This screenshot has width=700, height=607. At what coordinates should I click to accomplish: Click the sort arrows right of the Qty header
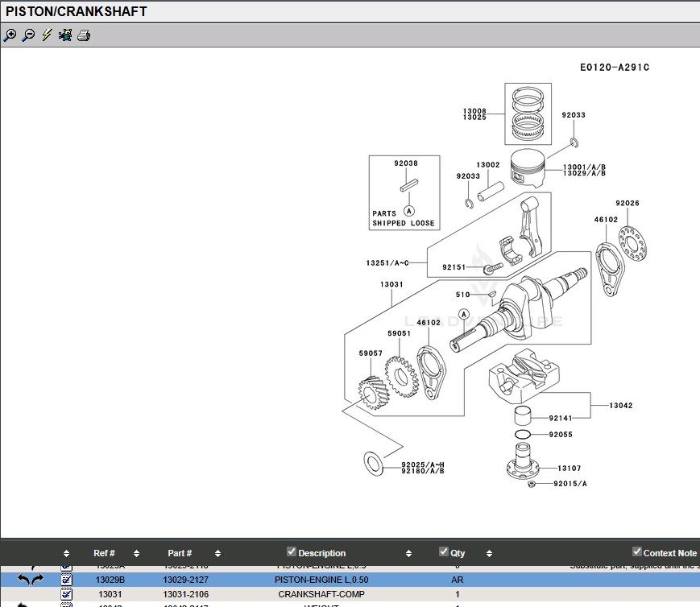(x=490, y=553)
